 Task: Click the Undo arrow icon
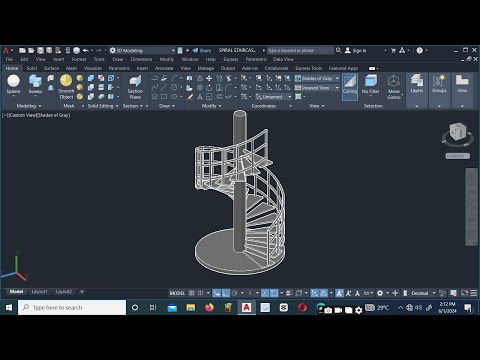[x=86, y=50]
